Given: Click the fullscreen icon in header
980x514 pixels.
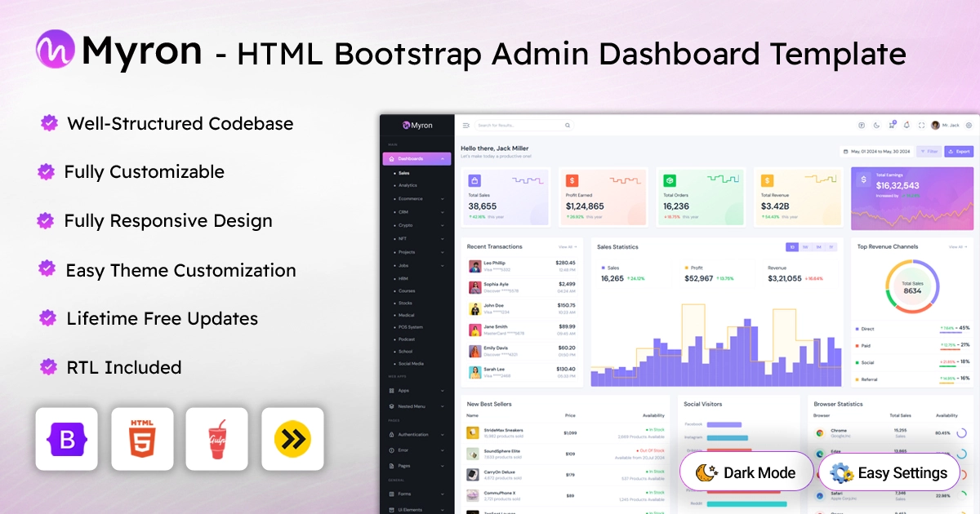Looking at the screenshot, I should 921,126.
